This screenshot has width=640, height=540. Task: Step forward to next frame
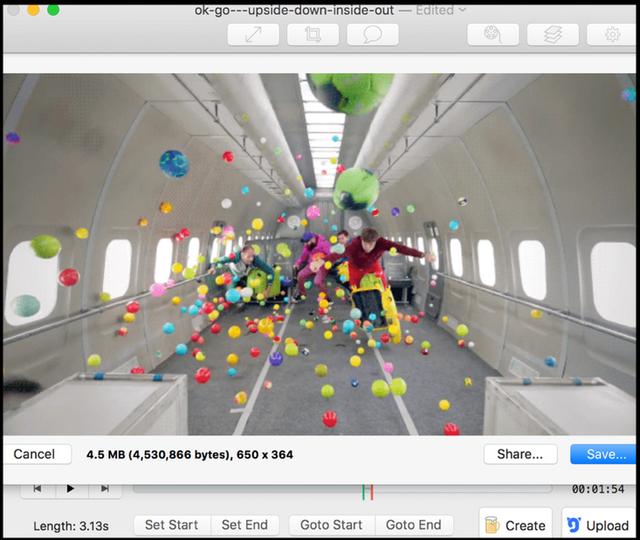[x=105, y=489]
